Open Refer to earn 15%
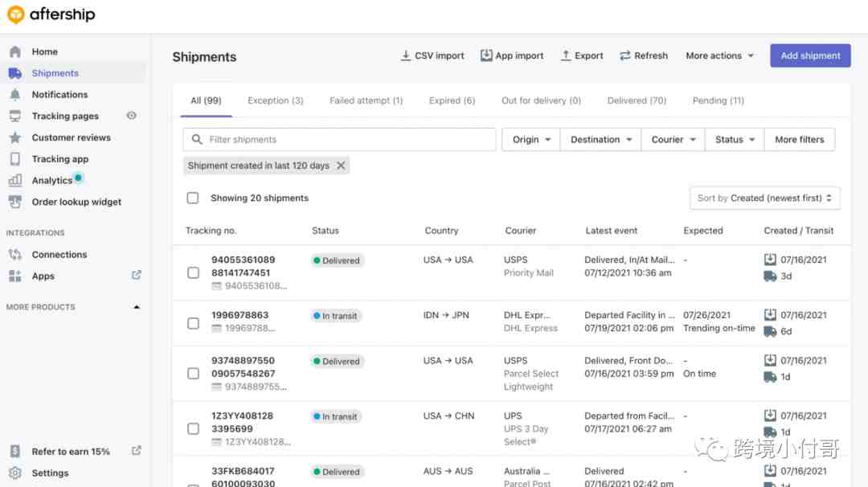 [70, 452]
